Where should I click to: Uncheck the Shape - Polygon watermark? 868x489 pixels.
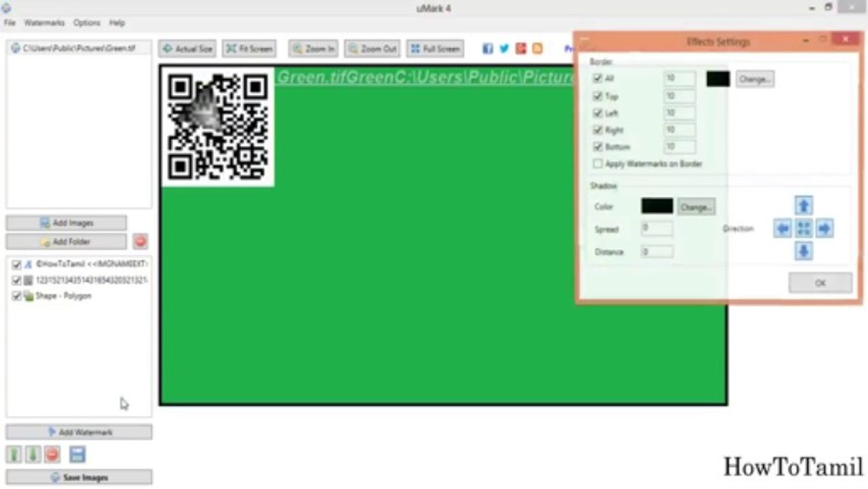tap(16, 297)
